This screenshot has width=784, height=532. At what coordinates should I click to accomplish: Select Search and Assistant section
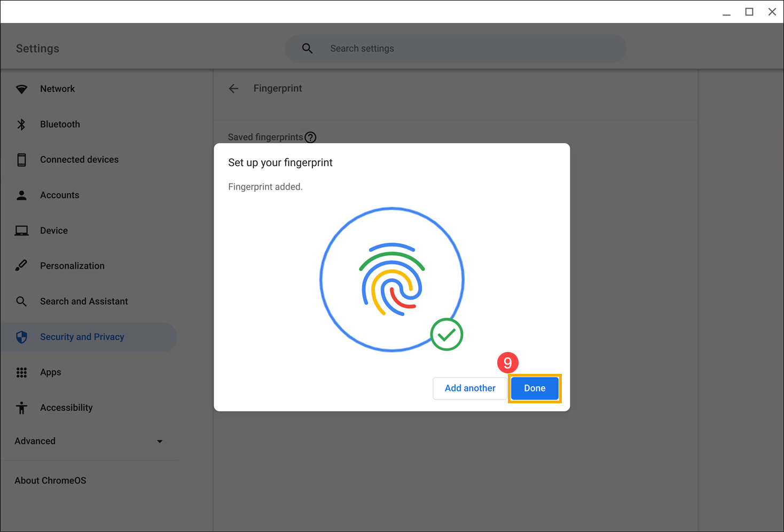coord(88,301)
